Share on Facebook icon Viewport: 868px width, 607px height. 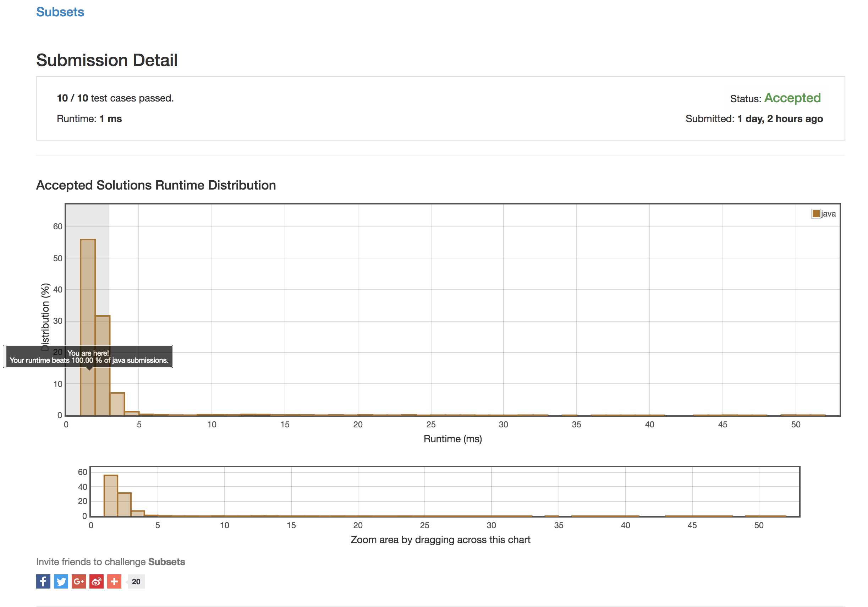pyautogui.click(x=43, y=581)
